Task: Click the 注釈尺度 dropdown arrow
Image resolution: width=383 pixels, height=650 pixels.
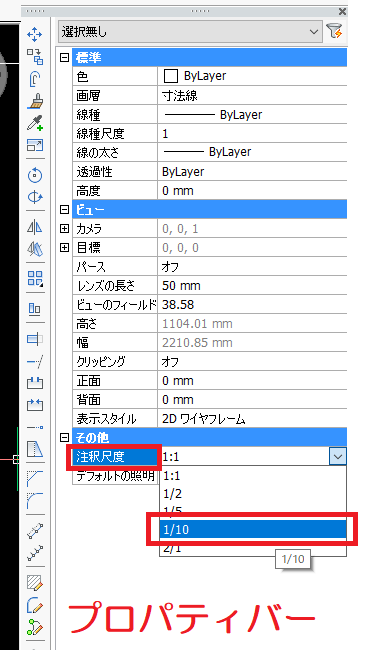Action: 338,457
